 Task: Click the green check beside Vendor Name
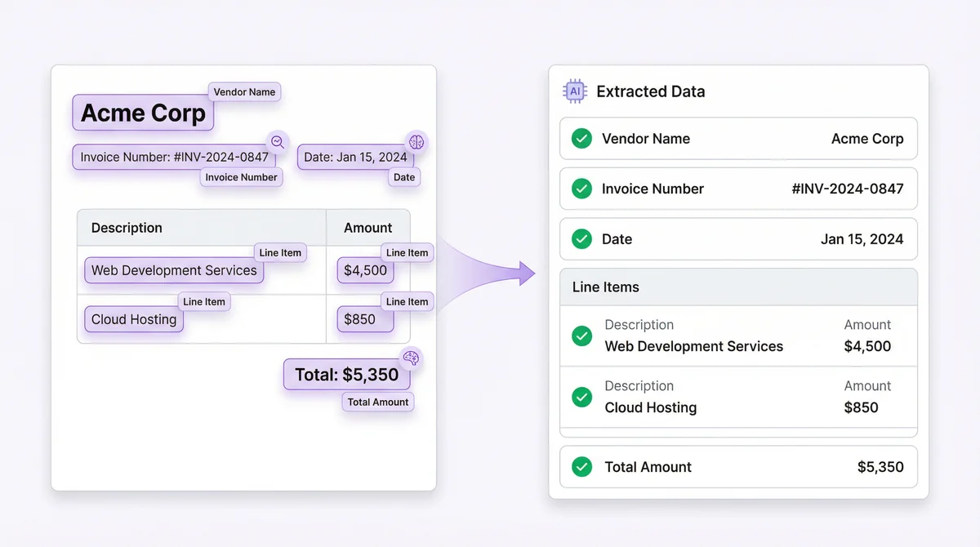coord(581,139)
